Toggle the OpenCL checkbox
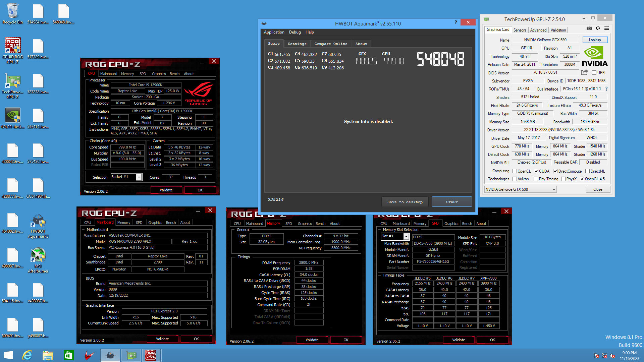 tap(515, 171)
